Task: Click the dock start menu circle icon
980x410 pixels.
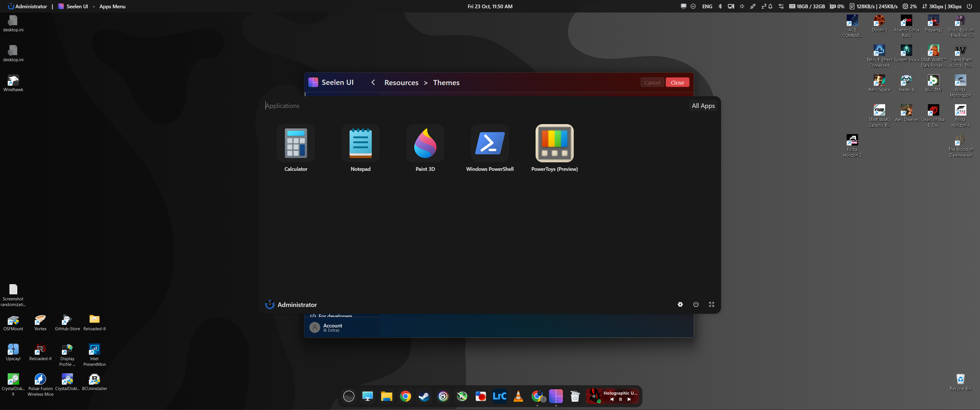Action: (x=348, y=396)
